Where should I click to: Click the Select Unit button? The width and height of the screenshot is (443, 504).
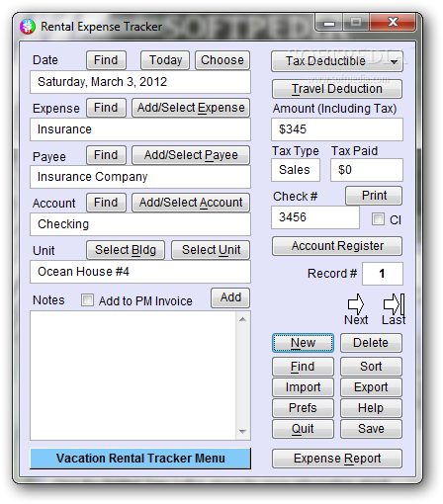tap(211, 250)
